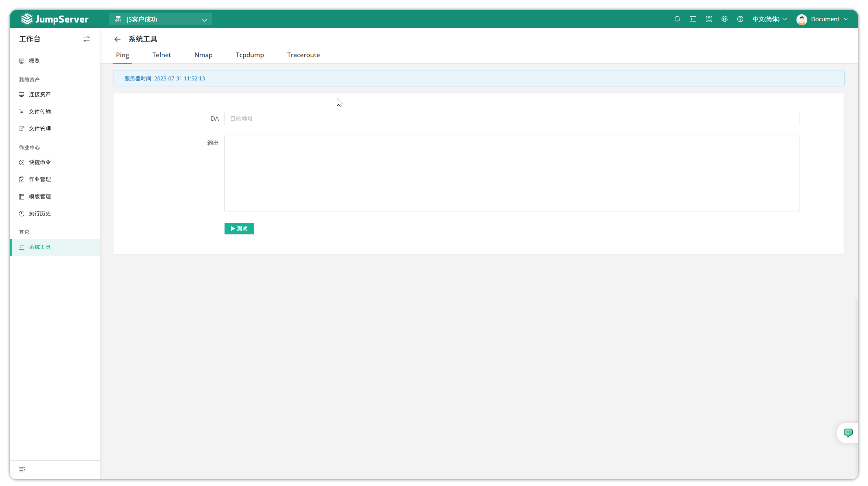
Task: Collapse the sidebar with bottom menu icon
Action: click(22, 469)
